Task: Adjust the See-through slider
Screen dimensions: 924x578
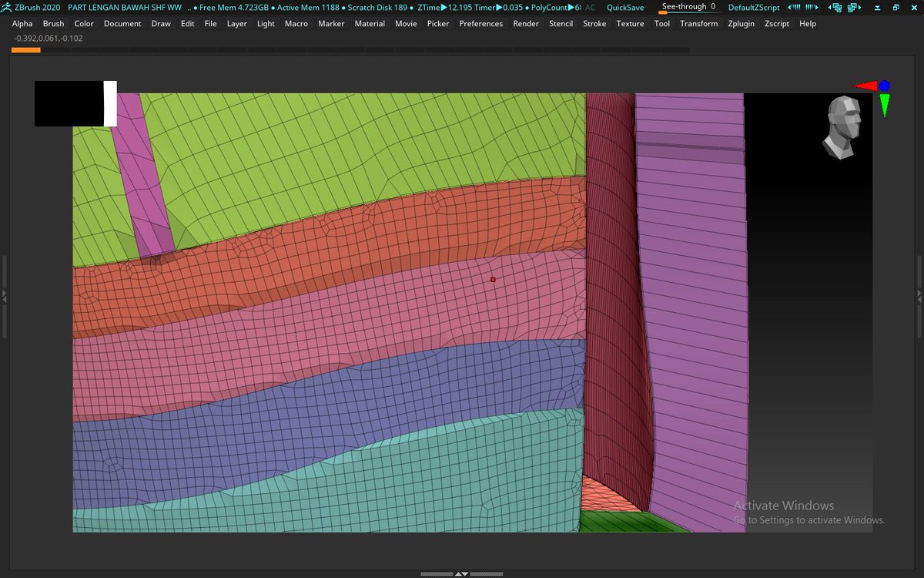Action: click(688, 7)
